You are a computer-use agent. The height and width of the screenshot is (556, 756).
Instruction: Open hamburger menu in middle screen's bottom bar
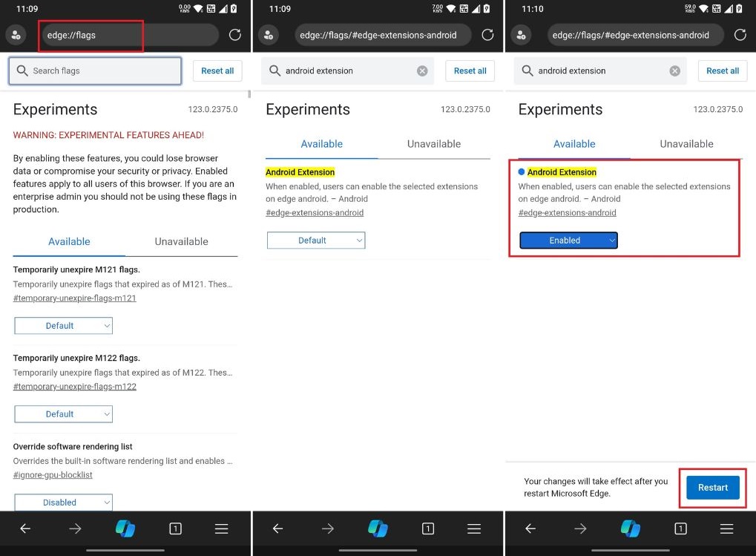[474, 529]
